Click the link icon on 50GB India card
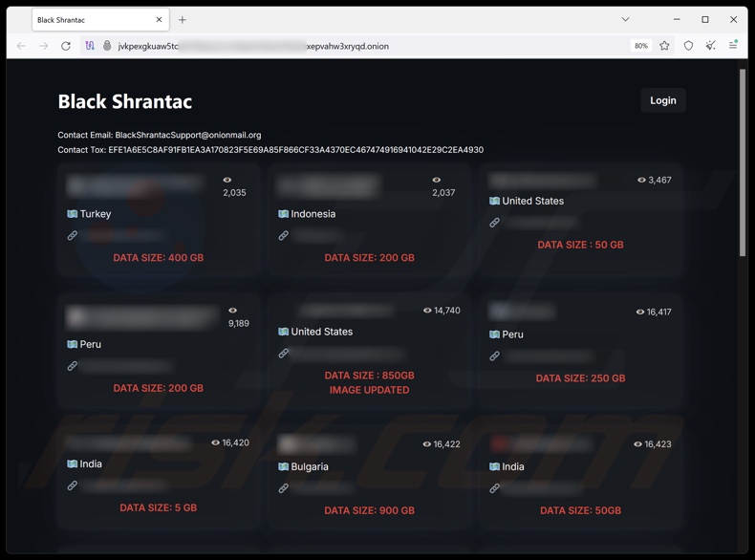This screenshot has width=755, height=560. pos(494,488)
